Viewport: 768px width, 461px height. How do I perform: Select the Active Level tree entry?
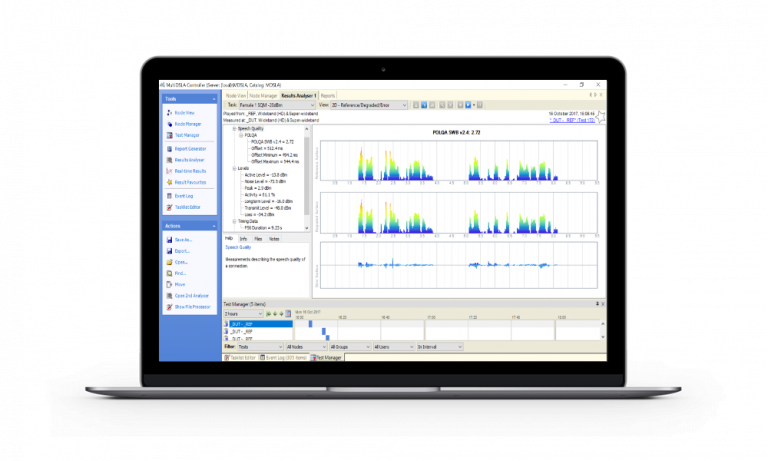[266, 175]
